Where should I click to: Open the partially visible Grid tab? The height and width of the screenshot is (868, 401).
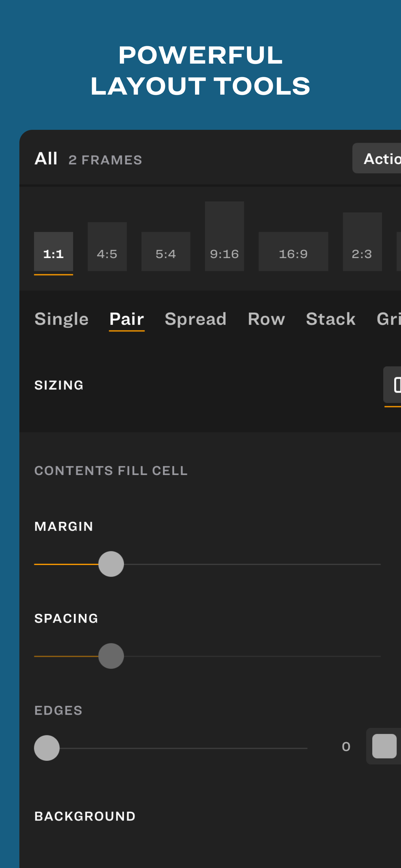coord(388,319)
